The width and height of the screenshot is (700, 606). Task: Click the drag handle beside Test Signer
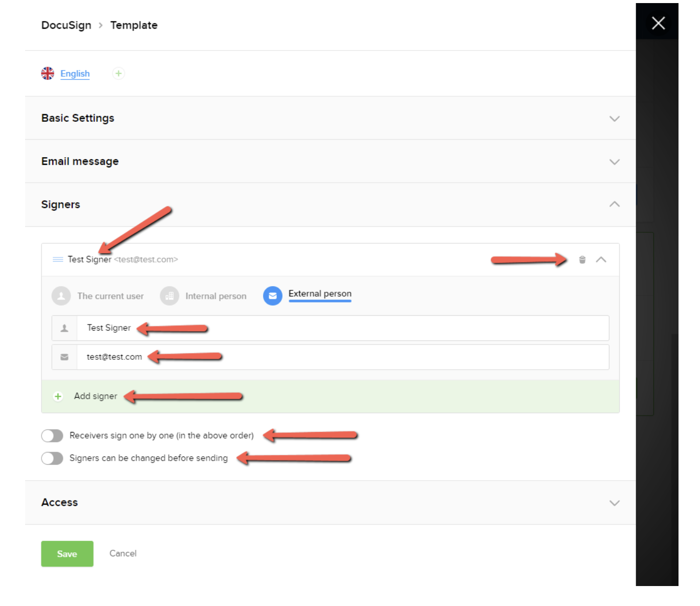[x=58, y=259]
